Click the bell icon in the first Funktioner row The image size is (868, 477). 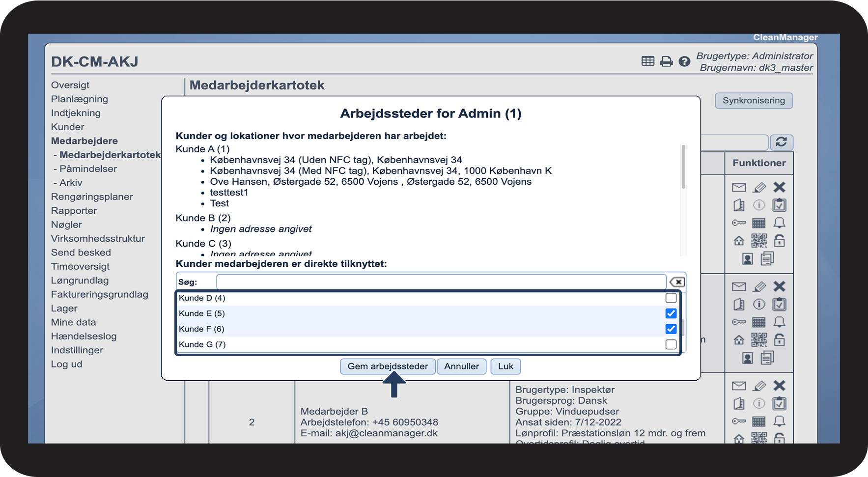pos(780,223)
